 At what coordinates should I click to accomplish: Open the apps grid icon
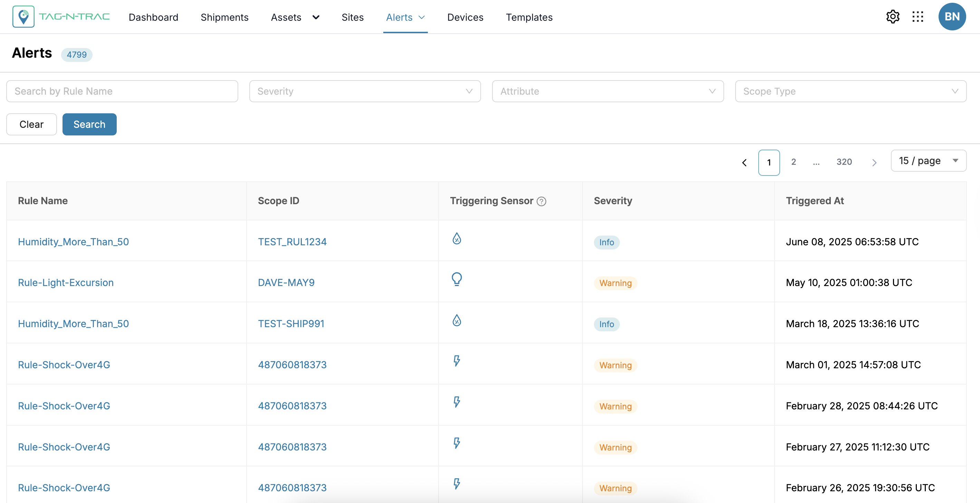917,17
